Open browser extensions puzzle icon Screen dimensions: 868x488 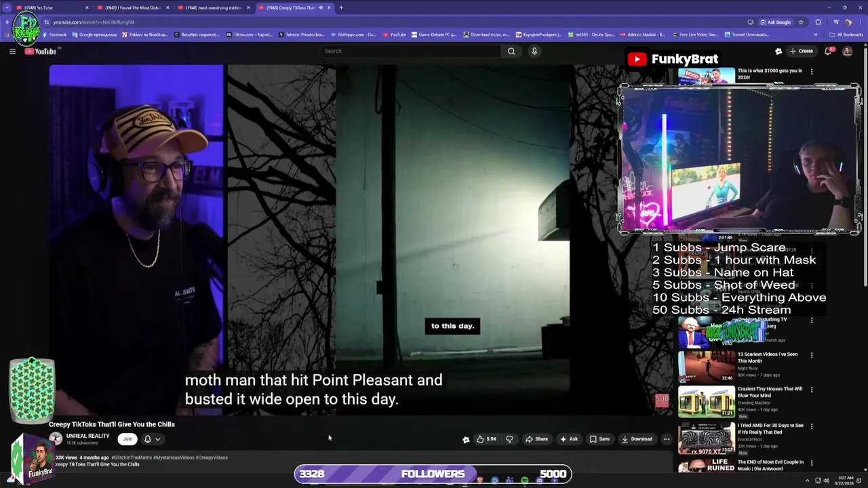click(818, 22)
